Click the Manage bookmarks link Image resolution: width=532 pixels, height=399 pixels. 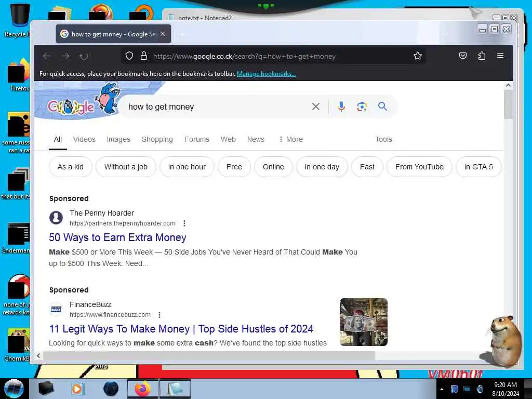[x=267, y=74]
